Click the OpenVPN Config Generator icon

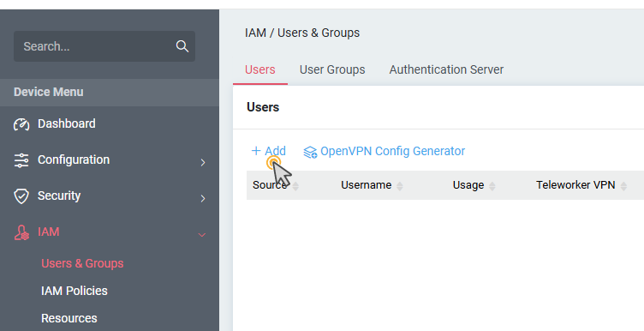click(310, 152)
